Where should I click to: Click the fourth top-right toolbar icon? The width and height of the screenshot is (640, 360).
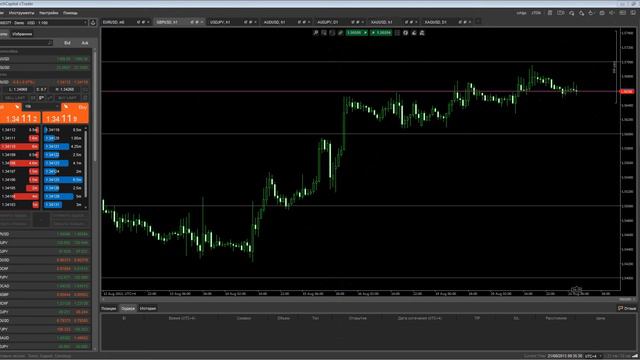(581, 13)
